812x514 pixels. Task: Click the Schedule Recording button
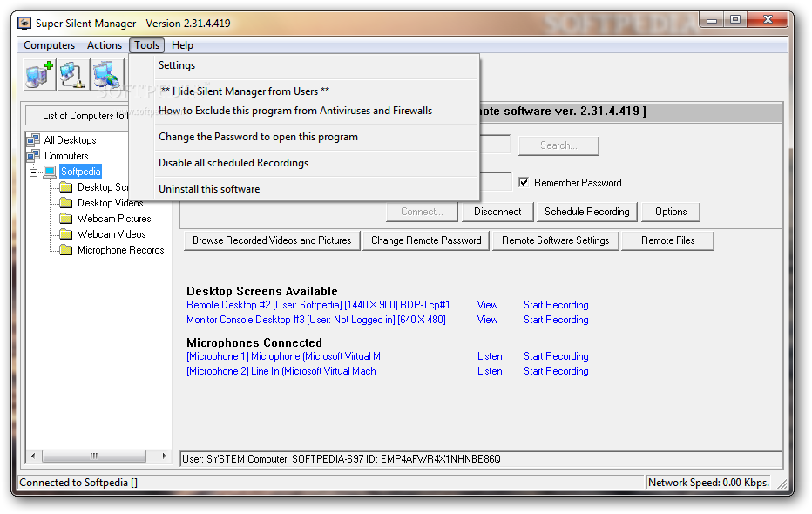click(x=586, y=212)
